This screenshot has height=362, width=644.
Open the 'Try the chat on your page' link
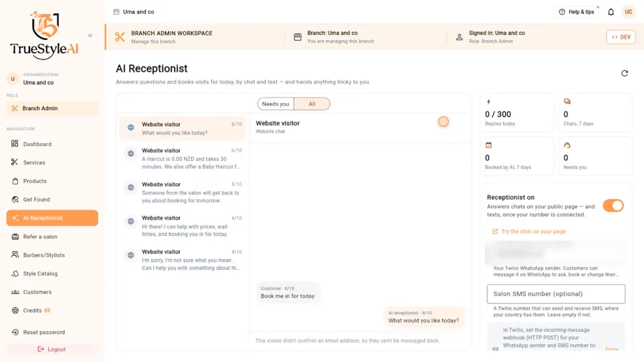pyautogui.click(x=529, y=232)
